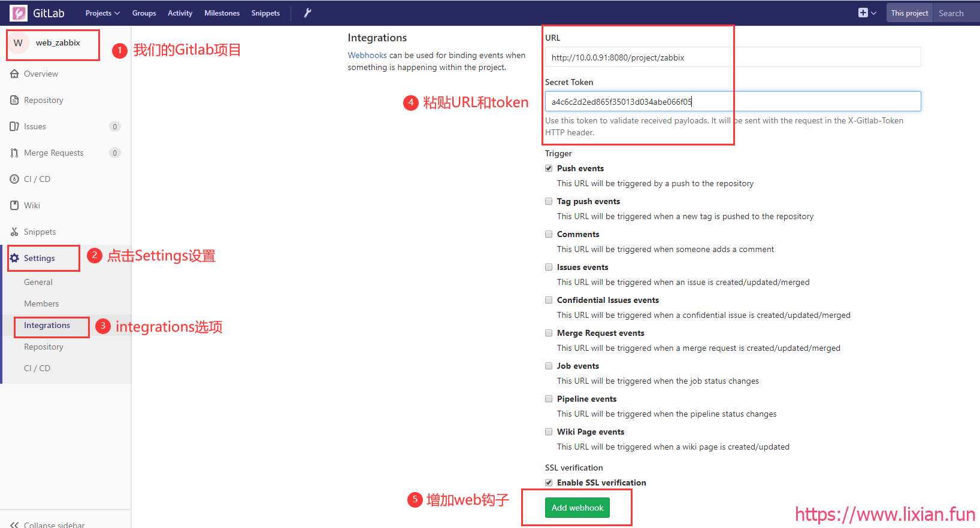
Task: Open Snippets in top navigation
Action: 265,13
